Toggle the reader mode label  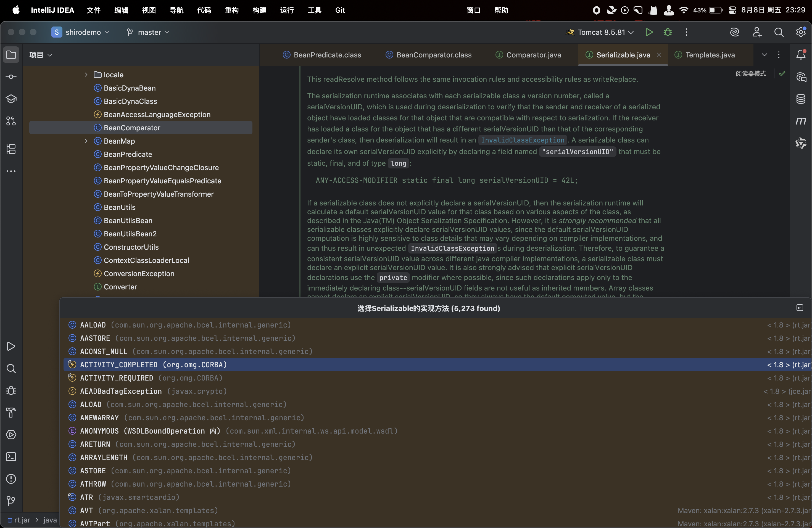coord(751,74)
